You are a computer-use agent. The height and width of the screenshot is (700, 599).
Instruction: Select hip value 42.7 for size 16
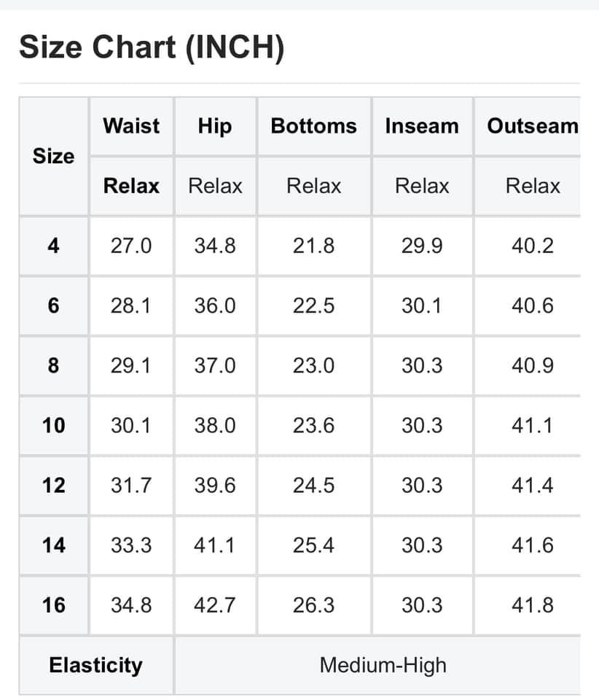[x=215, y=604]
